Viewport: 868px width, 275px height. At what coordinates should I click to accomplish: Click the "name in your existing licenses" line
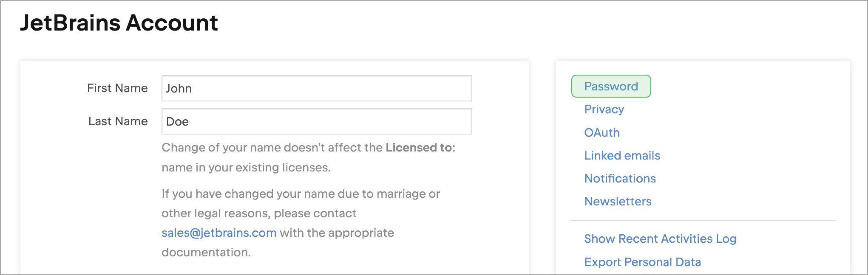coord(246,168)
